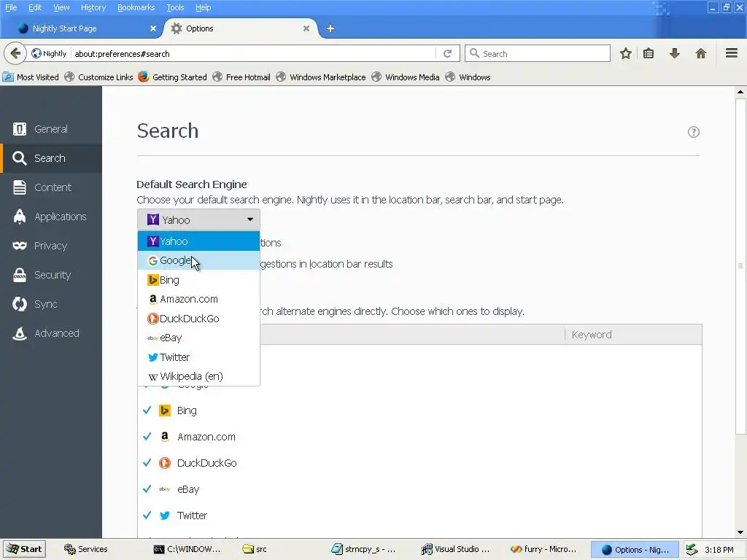Open the History menu

click(x=93, y=7)
